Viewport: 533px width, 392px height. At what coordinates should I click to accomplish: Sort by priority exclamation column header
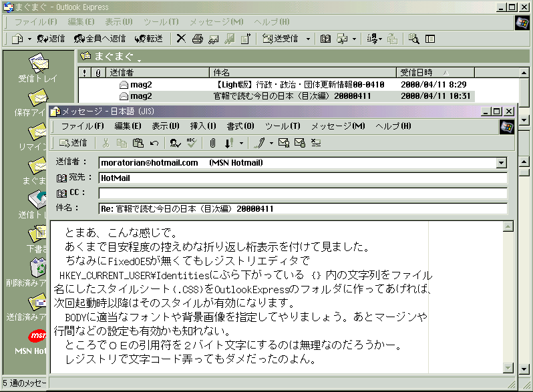85,72
